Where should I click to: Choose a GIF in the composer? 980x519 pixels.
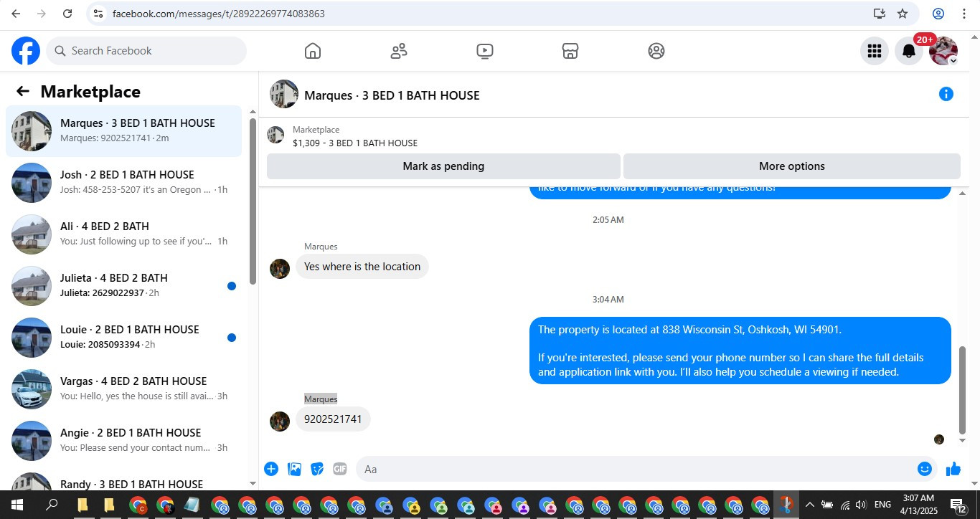click(x=340, y=469)
